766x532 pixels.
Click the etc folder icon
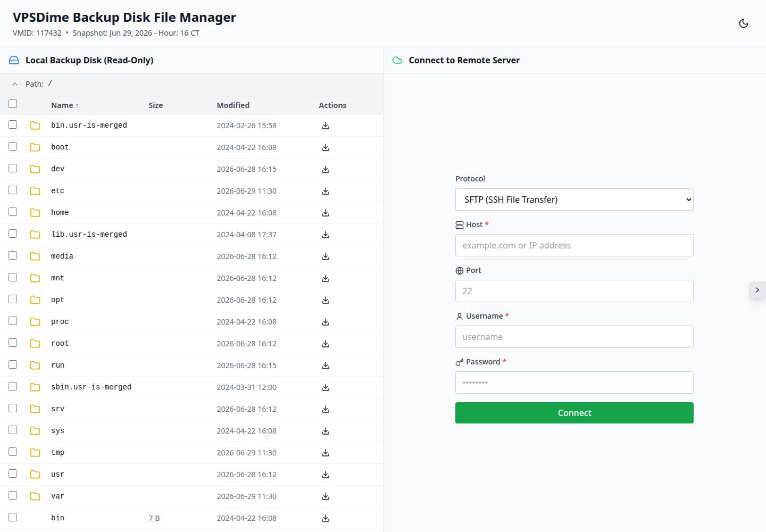[x=35, y=191]
